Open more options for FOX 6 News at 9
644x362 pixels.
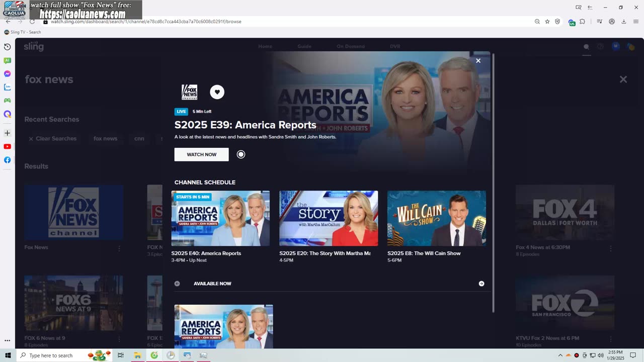point(119,339)
